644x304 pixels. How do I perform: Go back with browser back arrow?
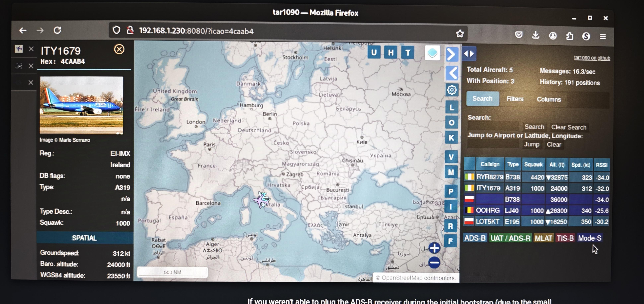(x=23, y=30)
